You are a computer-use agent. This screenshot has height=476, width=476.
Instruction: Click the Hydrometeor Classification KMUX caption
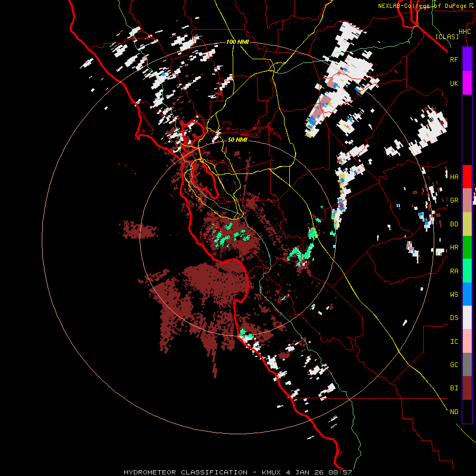pos(237,472)
